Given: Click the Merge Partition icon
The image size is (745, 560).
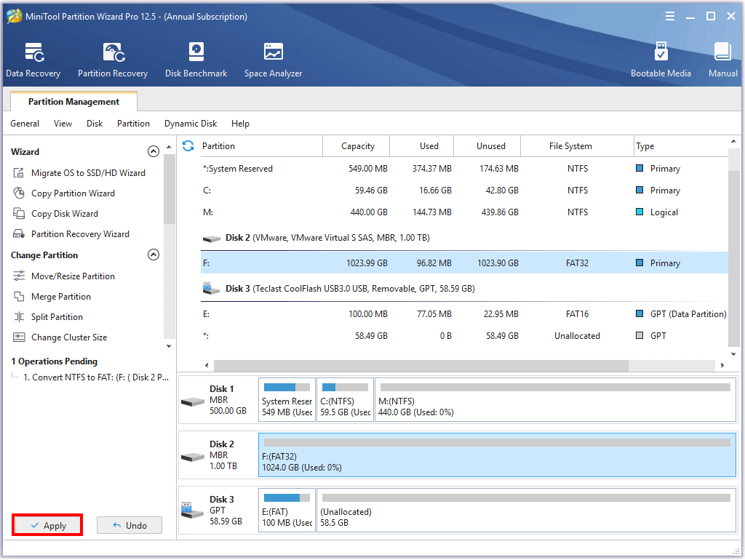Looking at the screenshot, I should click(x=18, y=297).
